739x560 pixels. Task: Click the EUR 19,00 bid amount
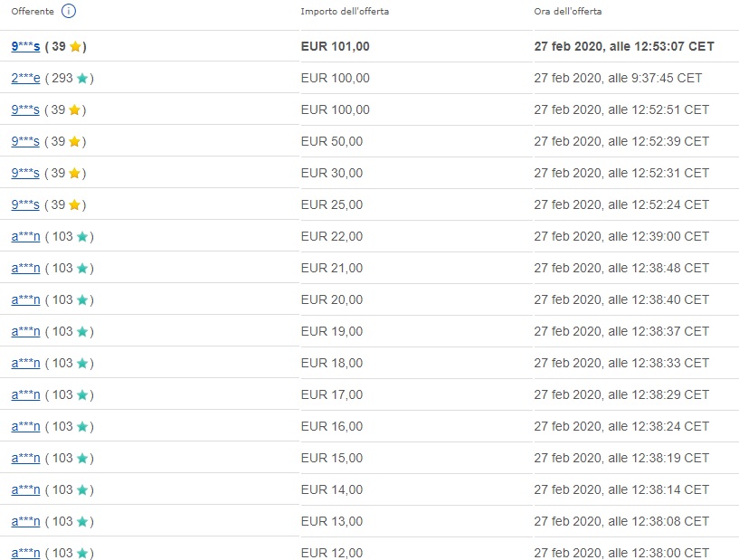click(x=331, y=331)
